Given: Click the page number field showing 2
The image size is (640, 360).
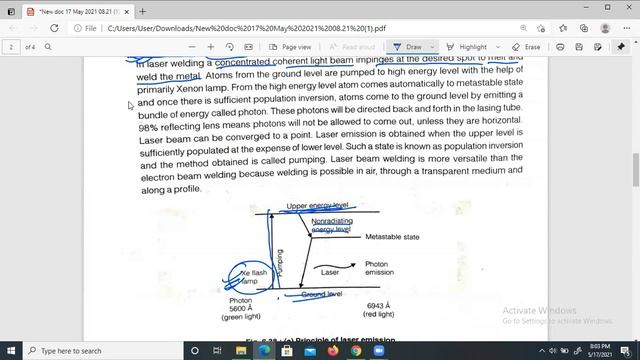Looking at the screenshot, I should [11, 47].
